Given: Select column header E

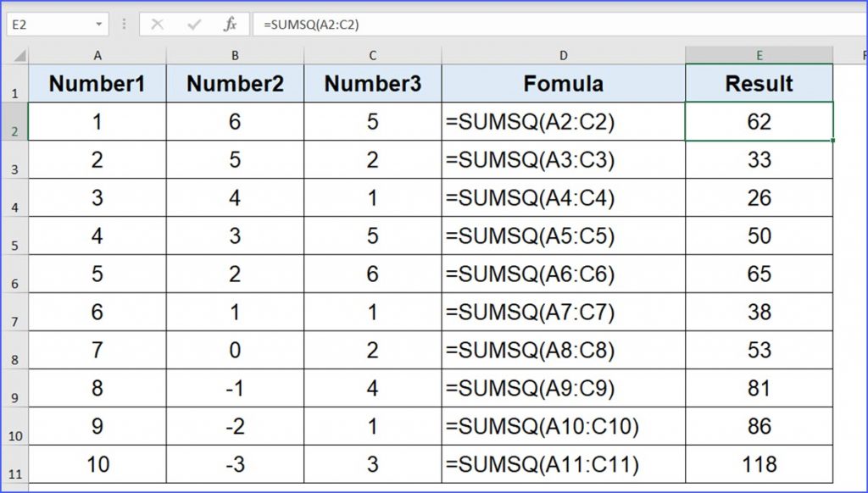Looking at the screenshot, I should tap(759, 53).
